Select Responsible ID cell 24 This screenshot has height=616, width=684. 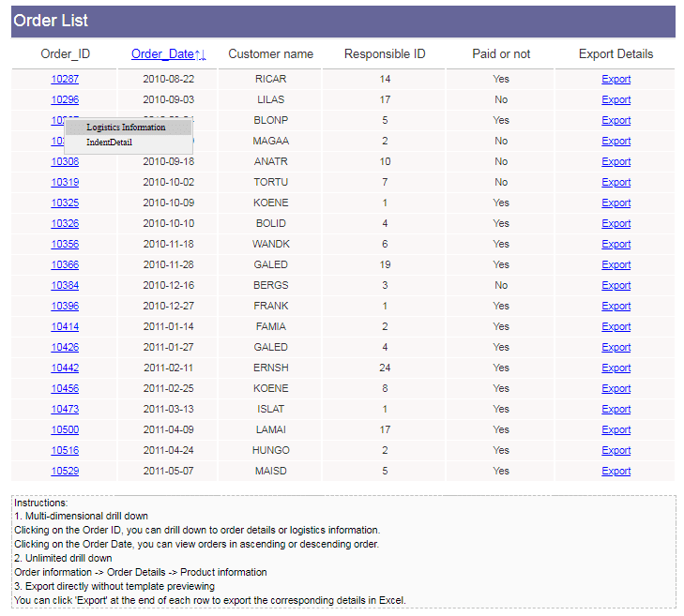coord(385,368)
